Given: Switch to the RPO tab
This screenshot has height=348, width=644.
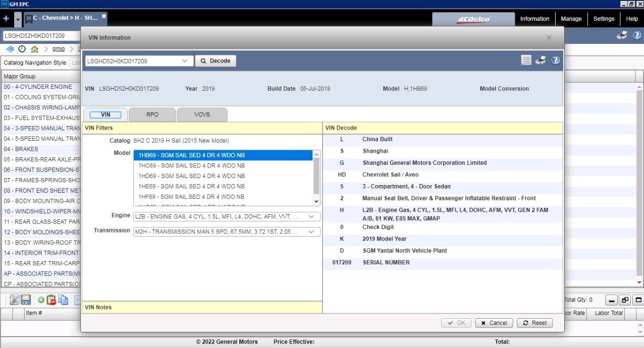Looking at the screenshot, I should tap(152, 114).
